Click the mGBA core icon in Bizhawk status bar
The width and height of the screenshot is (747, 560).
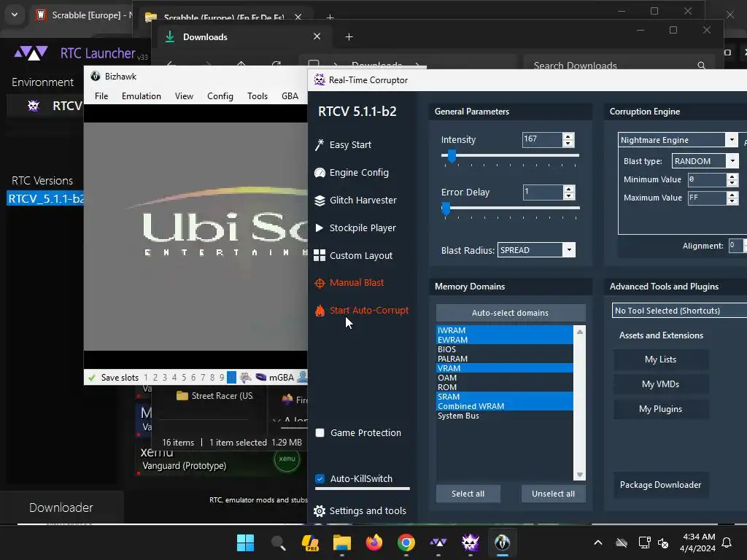tap(261, 378)
